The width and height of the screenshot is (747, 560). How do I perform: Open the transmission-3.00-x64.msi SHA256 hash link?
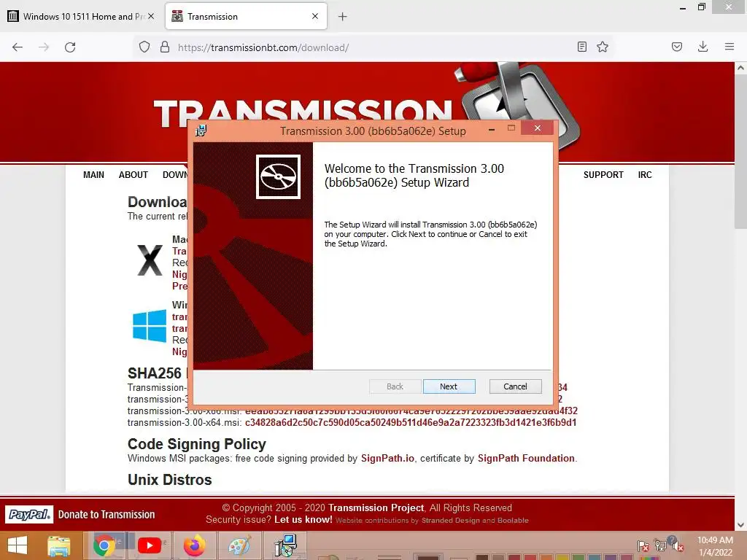tap(411, 423)
